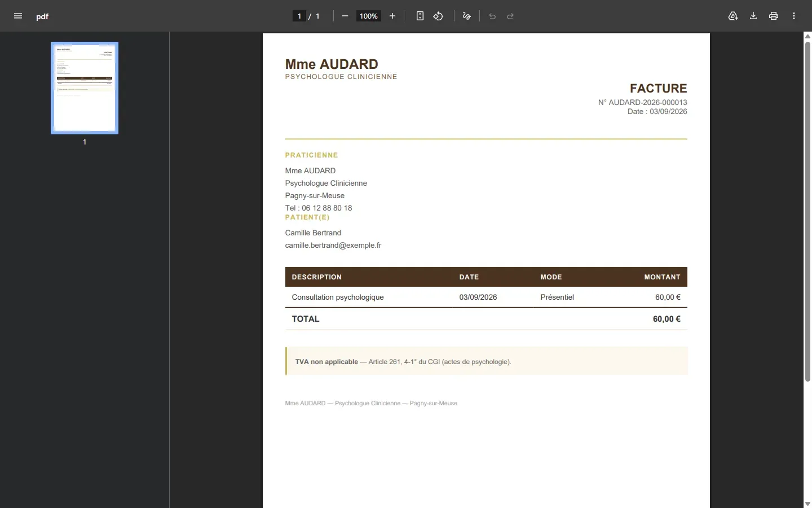Click the MODE column header
Screen dimensions: 812x508
point(551,277)
